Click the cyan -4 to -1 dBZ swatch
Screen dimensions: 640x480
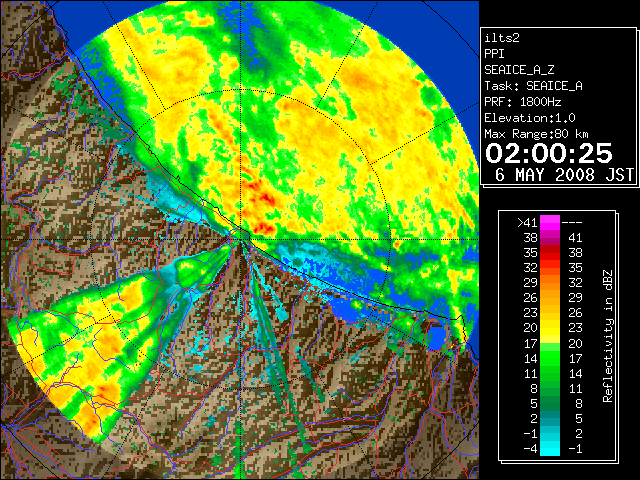[x=550, y=448]
